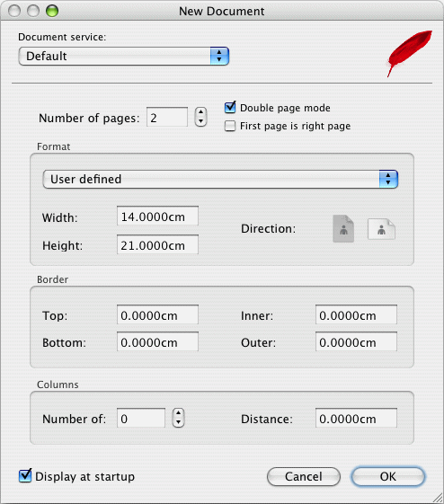Increase the number of pages with stepper
Viewport: 444px width, 504px height.
200,112
